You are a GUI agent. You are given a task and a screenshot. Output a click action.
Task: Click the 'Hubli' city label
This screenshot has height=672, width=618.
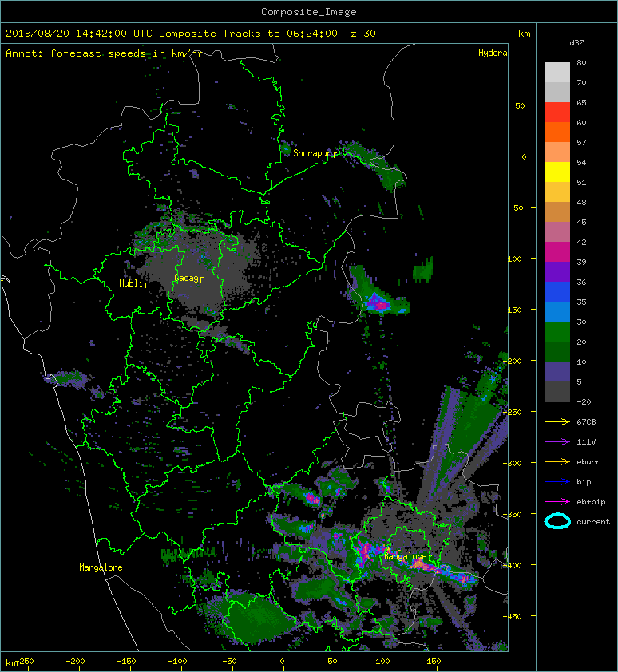[x=131, y=283]
